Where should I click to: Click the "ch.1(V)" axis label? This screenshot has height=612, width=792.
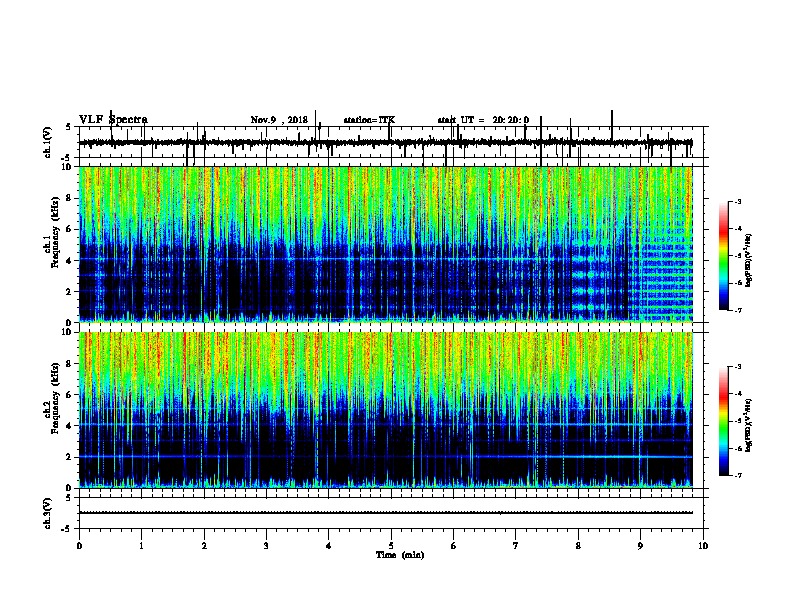point(47,142)
